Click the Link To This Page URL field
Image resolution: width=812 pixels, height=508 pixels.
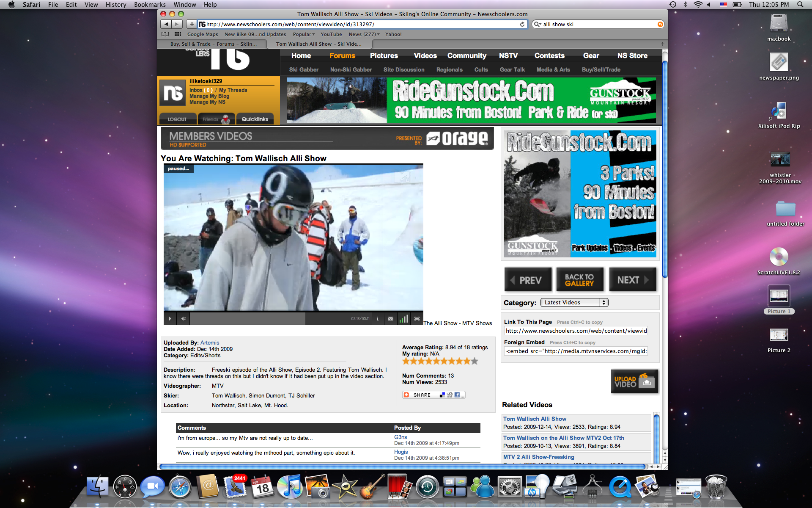(x=576, y=331)
